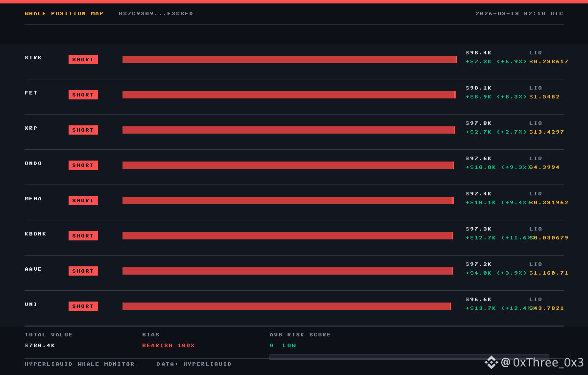The height and width of the screenshot is (375, 588).
Task: Click the BEARISH 100% bias value
Action: 168,346
